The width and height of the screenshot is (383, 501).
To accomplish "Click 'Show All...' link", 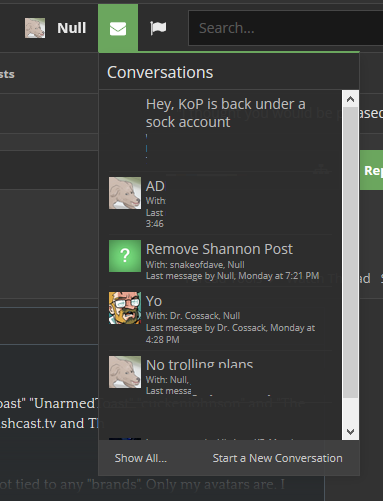I will (141, 458).
